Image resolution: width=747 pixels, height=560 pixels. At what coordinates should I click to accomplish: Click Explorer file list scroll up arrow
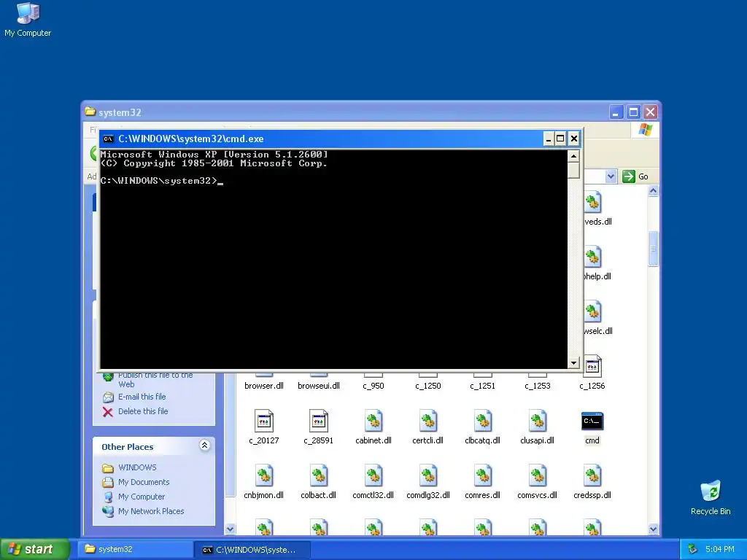click(653, 191)
